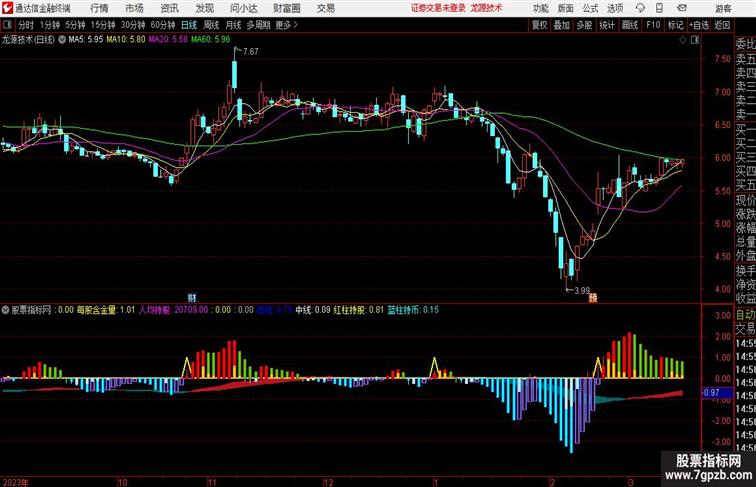Screen dimensions: 756x487
Task: Open the 市场 menu
Action: tap(134, 8)
